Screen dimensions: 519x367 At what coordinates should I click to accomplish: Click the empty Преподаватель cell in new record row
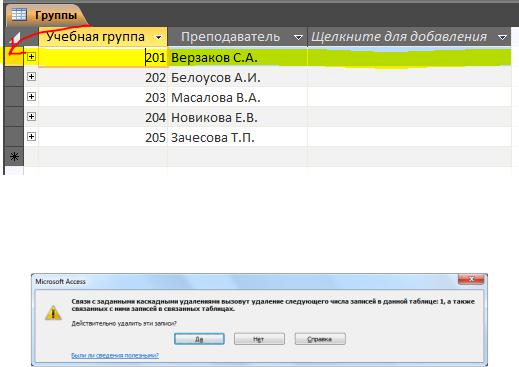click(x=237, y=157)
